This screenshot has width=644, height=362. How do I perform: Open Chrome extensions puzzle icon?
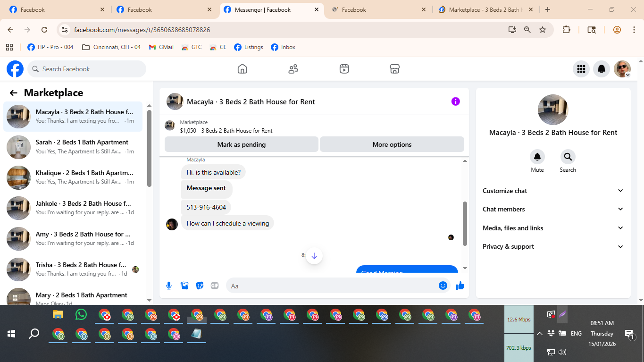click(x=566, y=30)
